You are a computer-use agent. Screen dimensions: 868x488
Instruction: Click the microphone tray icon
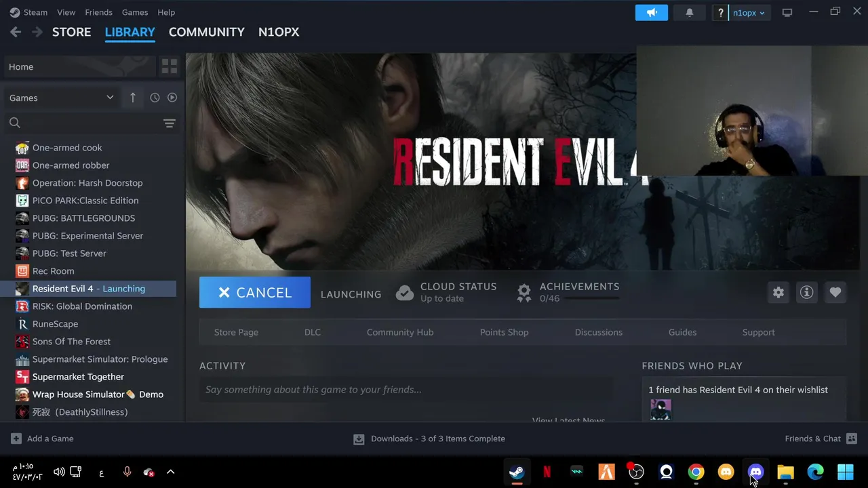[x=127, y=472]
